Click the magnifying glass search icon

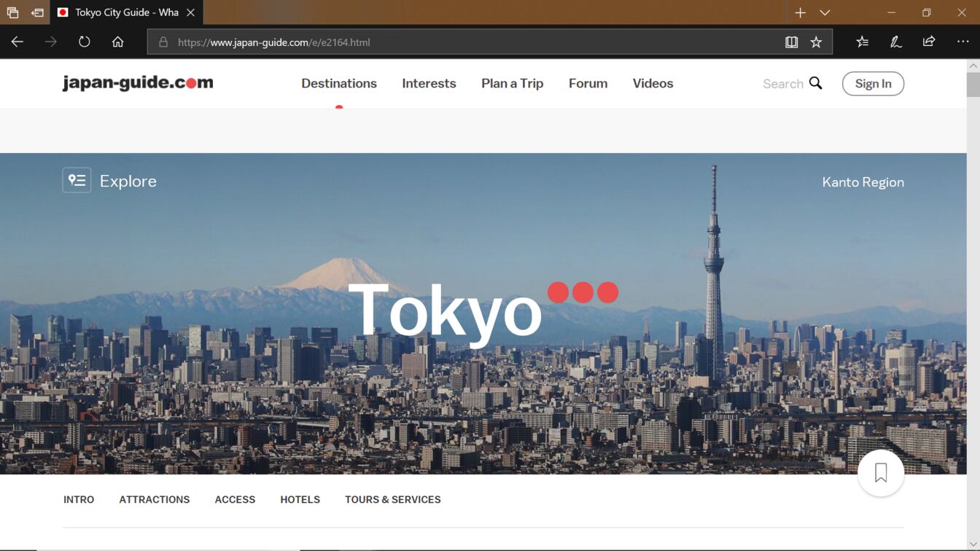(815, 83)
